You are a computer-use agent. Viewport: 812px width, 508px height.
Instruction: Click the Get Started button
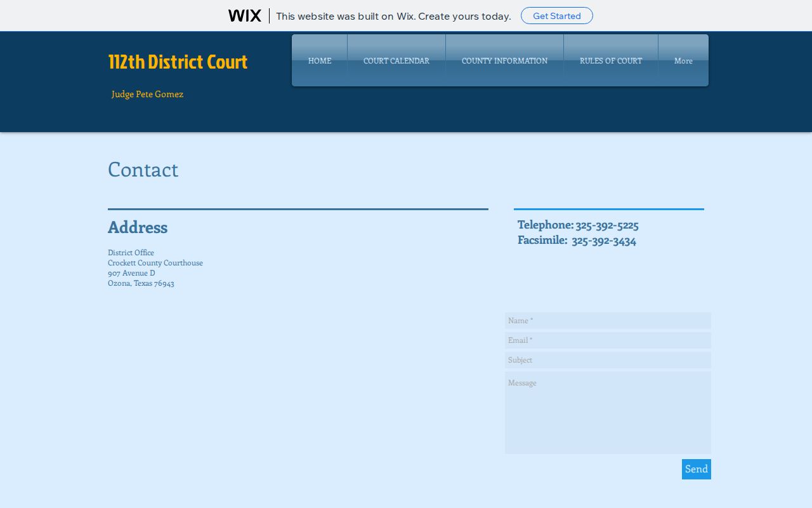[557, 16]
